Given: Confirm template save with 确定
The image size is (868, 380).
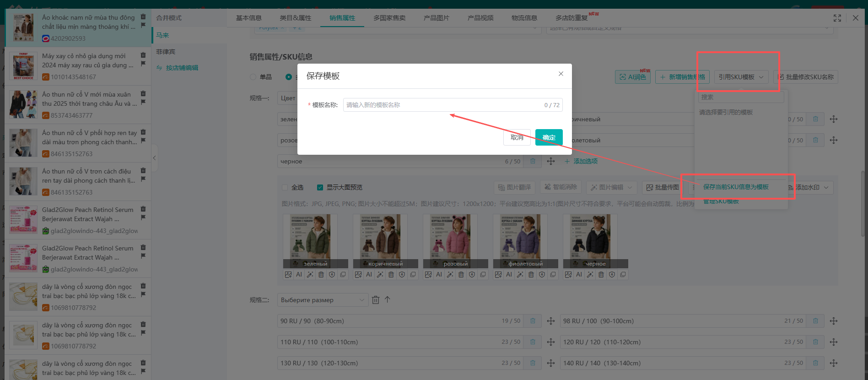Looking at the screenshot, I should click(549, 137).
